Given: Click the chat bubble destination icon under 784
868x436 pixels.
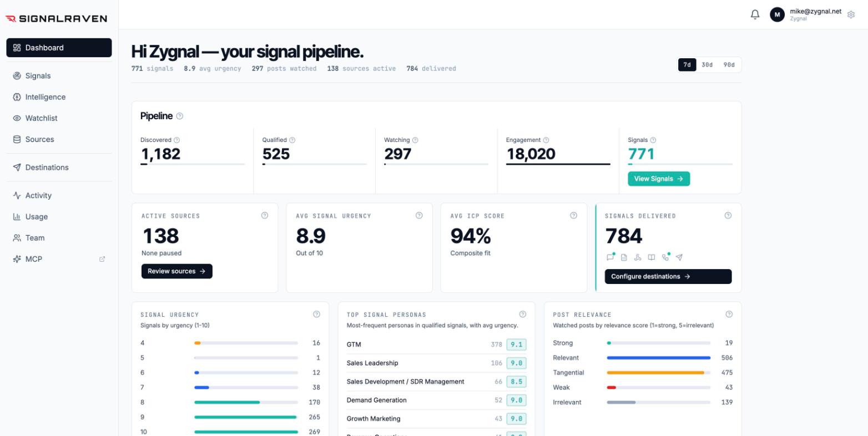Looking at the screenshot, I should coord(610,257).
